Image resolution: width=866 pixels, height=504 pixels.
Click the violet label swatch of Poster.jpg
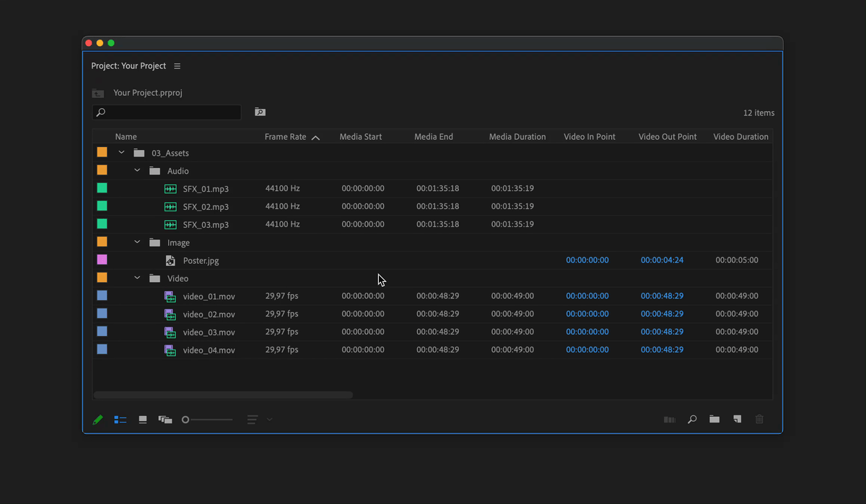pos(102,260)
